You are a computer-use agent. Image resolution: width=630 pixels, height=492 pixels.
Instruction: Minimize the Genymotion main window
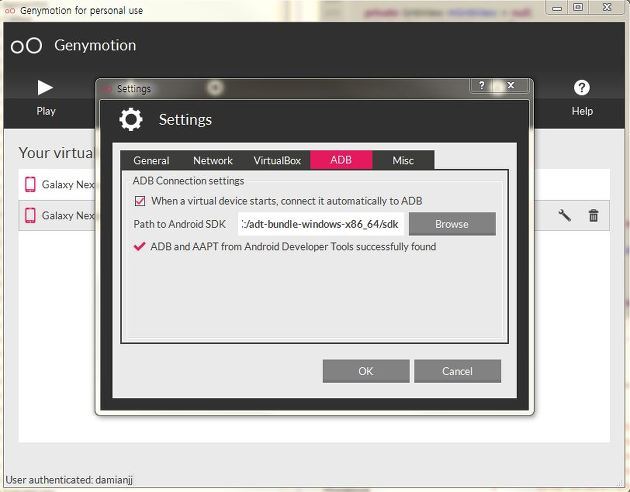(x=557, y=7)
